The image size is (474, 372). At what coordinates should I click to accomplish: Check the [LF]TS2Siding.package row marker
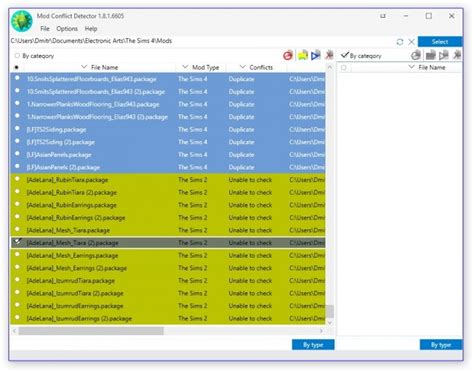click(x=17, y=128)
